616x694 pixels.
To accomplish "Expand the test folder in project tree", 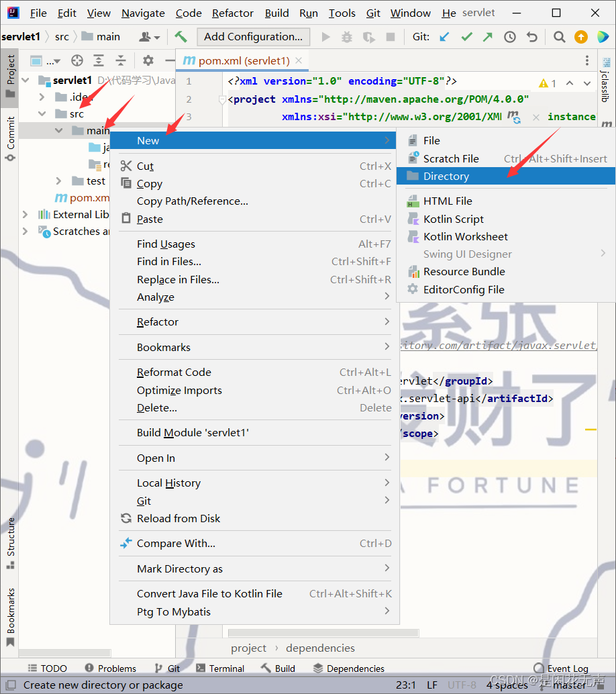I will tap(59, 181).
